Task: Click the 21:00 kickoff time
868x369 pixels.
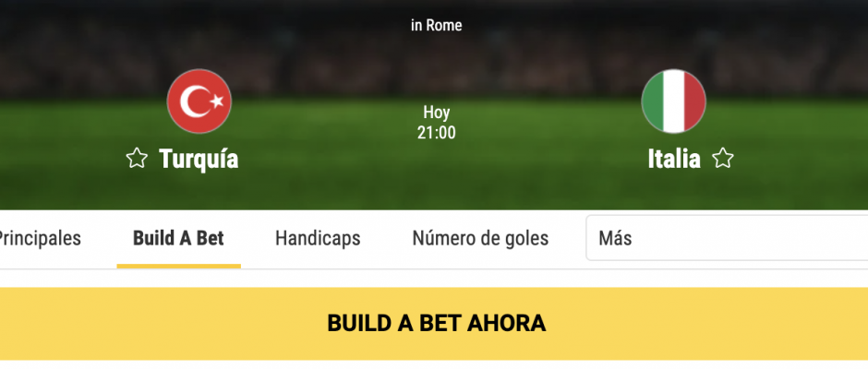Action: (437, 133)
